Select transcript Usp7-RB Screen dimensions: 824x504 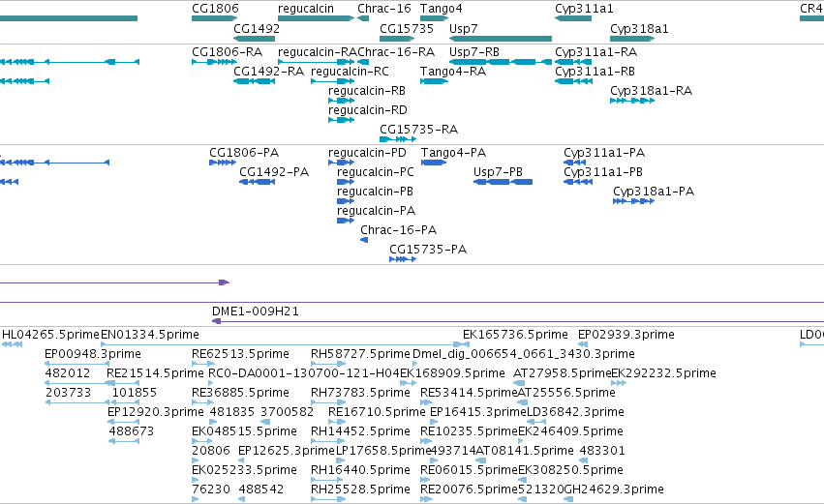click(501, 62)
